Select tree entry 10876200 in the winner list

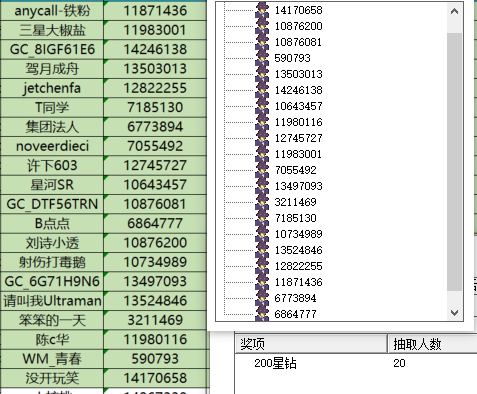(298, 26)
